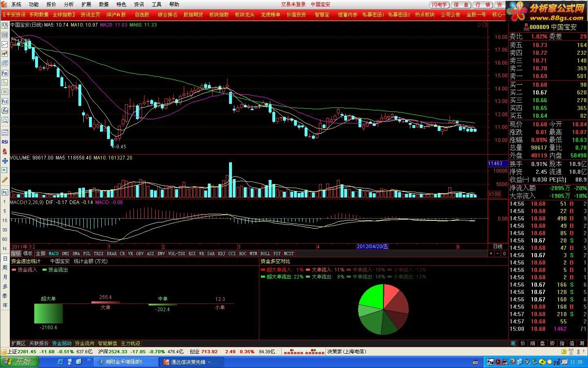
Task: Click the RSI indicator icon in left sidebar
Action: click(5, 142)
